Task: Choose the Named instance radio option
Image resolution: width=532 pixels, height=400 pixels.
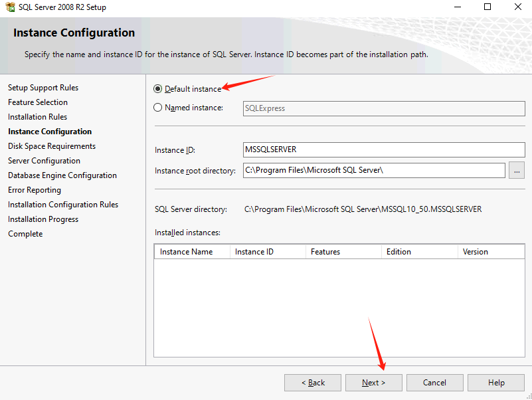Action: 158,108
